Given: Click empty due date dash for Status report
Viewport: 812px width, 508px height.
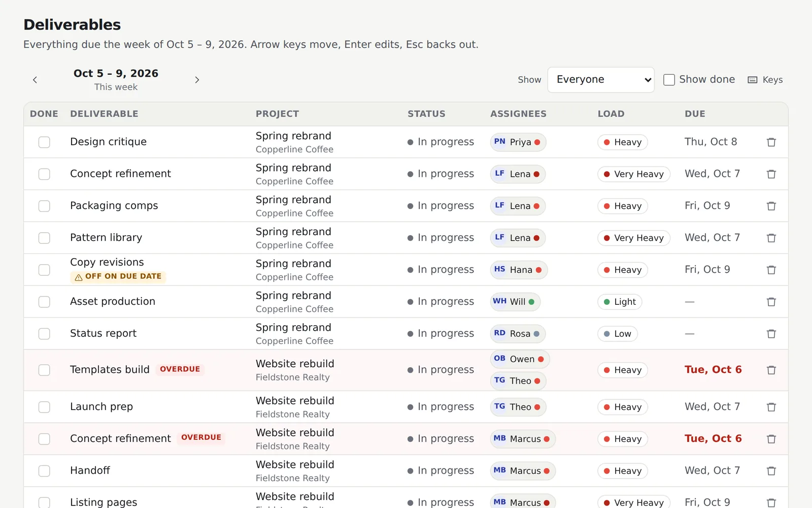Looking at the screenshot, I should (x=689, y=334).
